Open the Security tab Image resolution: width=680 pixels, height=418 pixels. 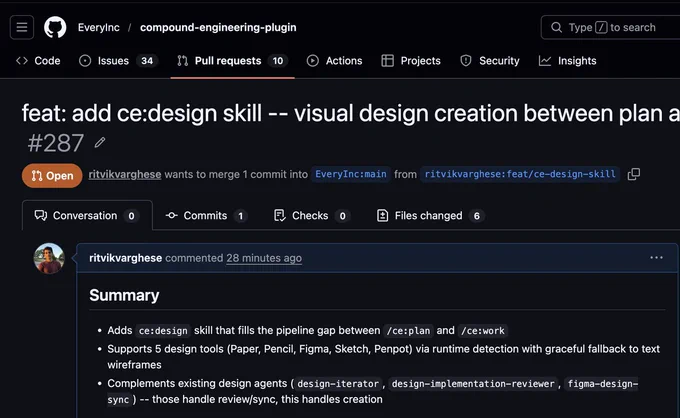coord(490,61)
